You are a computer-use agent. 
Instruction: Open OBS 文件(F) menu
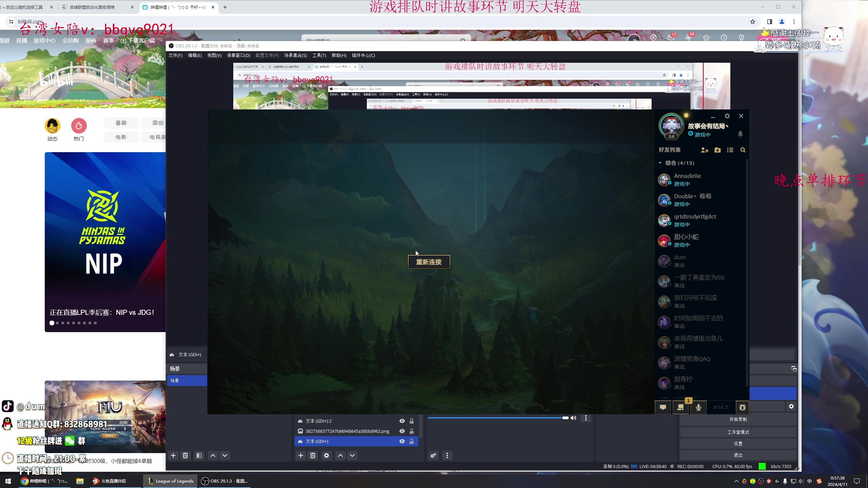click(x=175, y=55)
